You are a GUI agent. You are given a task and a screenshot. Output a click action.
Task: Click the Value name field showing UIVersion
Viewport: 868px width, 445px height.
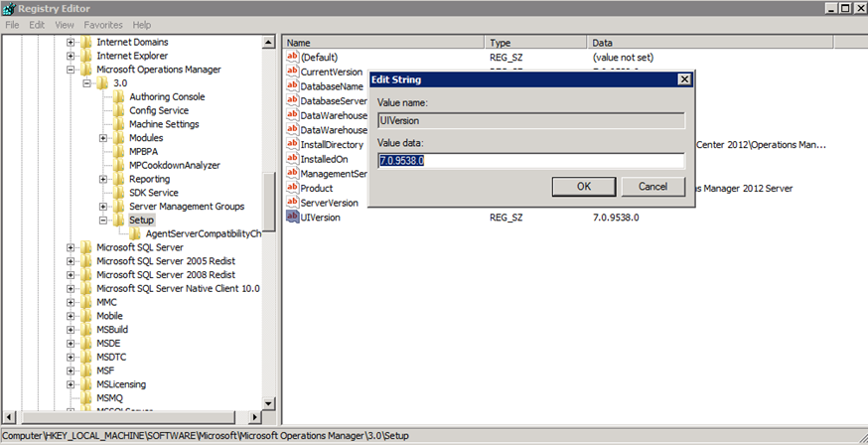(531, 120)
